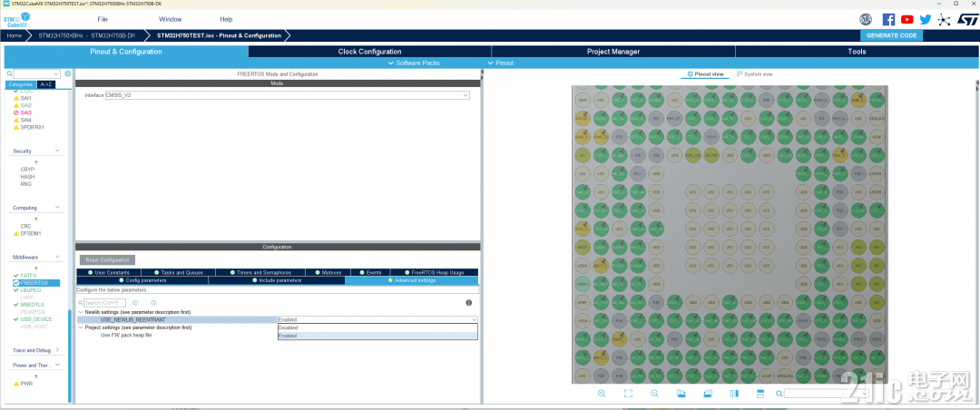Click the previous search result icon

click(x=135, y=302)
